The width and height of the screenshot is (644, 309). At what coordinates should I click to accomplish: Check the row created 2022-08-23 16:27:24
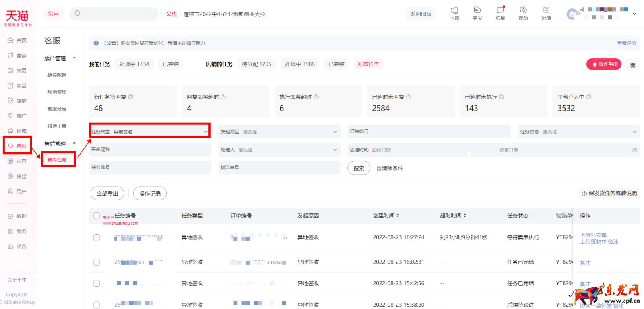pyautogui.click(x=97, y=237)
